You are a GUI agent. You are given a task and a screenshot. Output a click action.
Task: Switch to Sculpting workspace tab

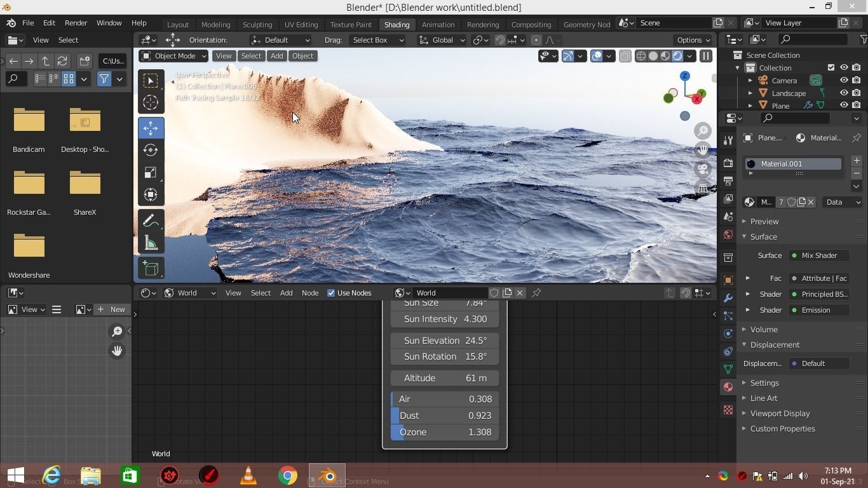pos(257,24)
